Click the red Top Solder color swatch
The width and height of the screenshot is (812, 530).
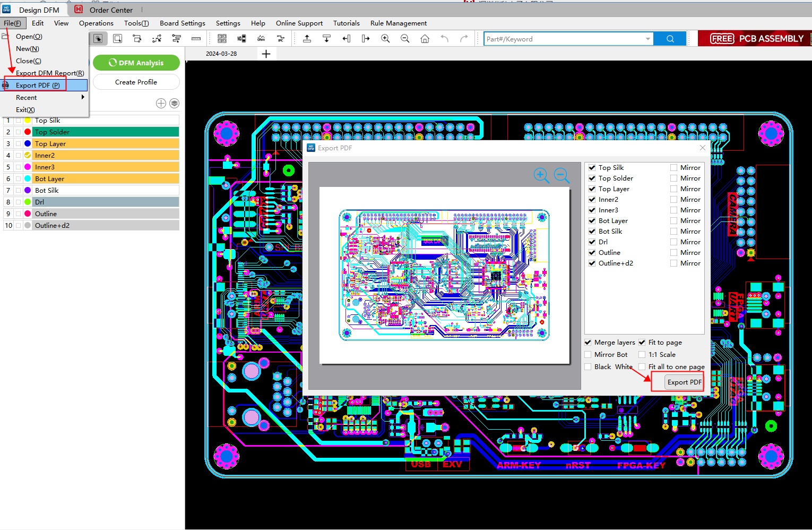point(28,132)
